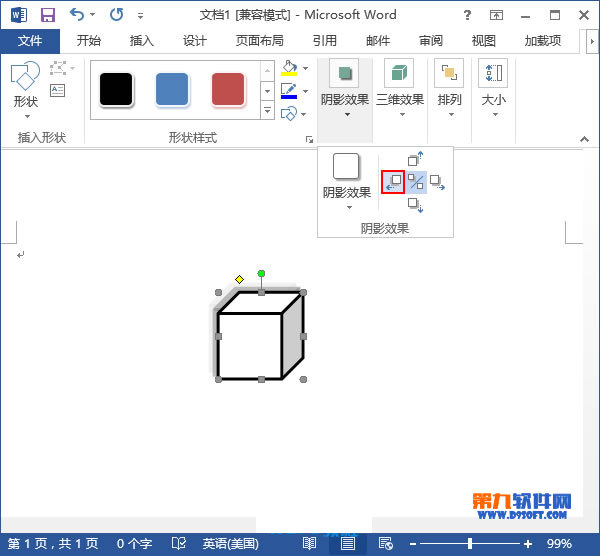
Task: Open the Shape Outline dropdown arrow
Action: pyautogui.click(x=305, y=91)
